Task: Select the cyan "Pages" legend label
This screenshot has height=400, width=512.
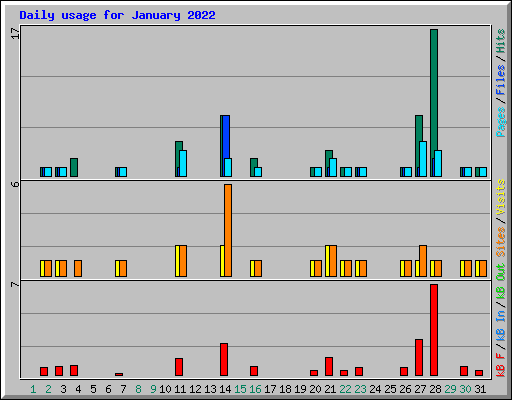Action: point(500,122)
